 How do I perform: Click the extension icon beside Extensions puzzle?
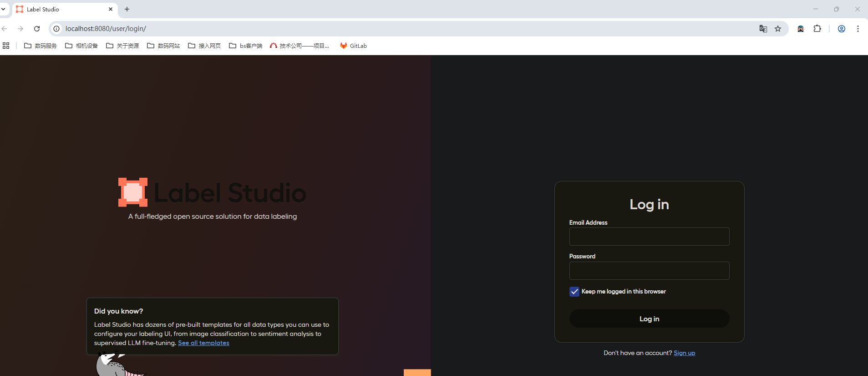801,29
